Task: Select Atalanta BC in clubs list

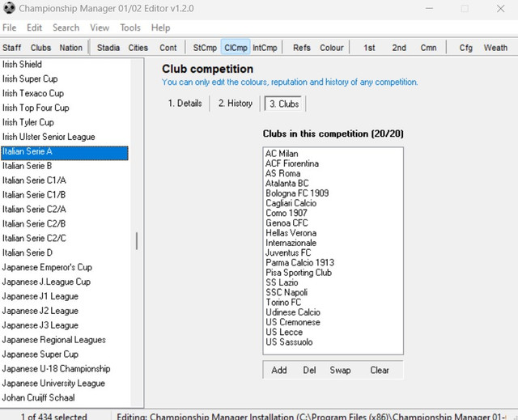Action: (287, 183)
